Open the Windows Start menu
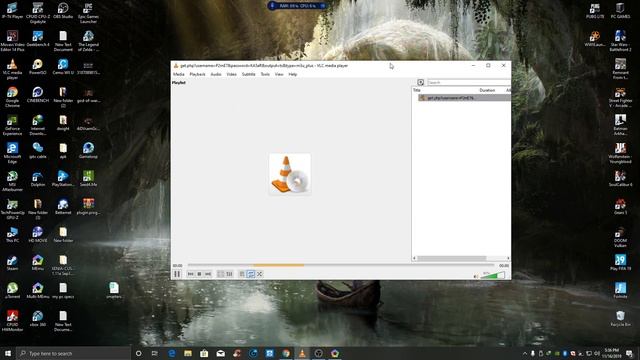 8,353
